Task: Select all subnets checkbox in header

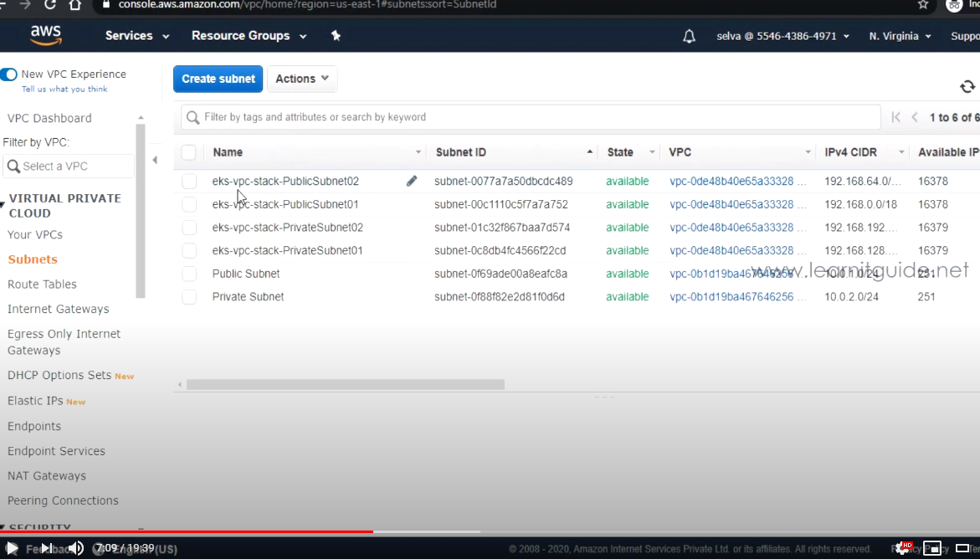Action: (189, 152)
